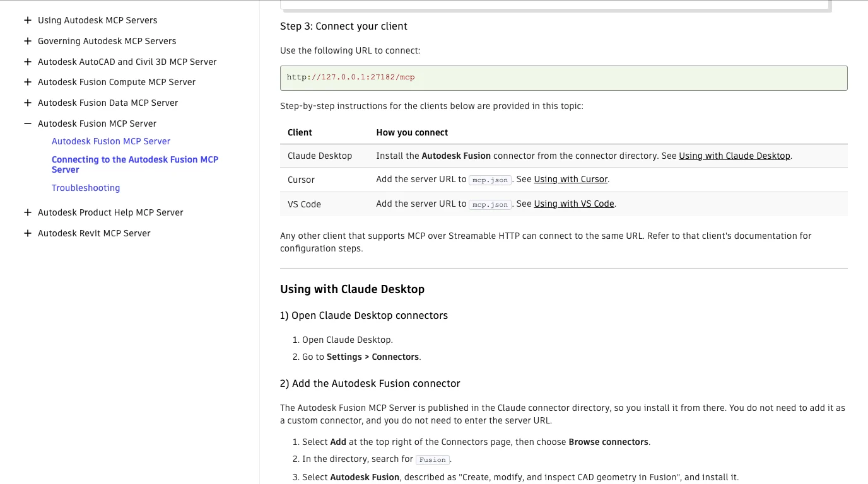The image size is (868, 484).
Task: Expand Autodesk Revit MCP Server section
Action: (x=27, y=233)
